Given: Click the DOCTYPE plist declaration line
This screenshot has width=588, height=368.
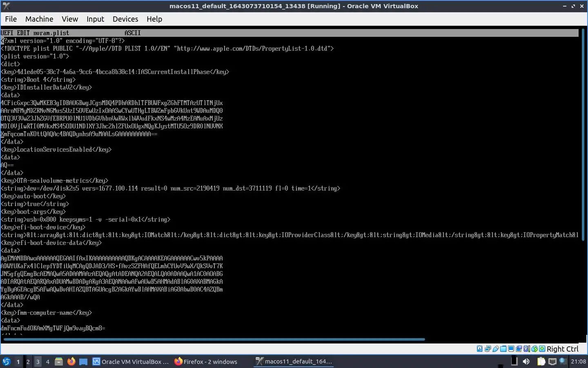Looking at the screenshot, I should click(167, 48).
